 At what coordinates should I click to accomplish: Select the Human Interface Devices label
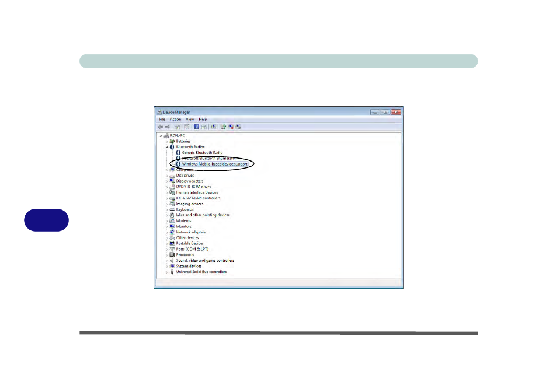(x=197, y=192)
